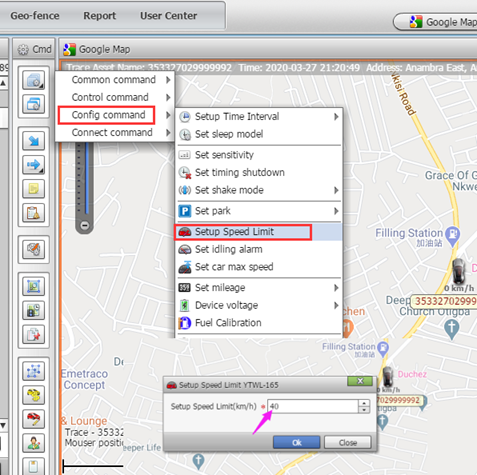Click the Cmd gear icon
Screen dimensions: 477x475
[23, 50]
